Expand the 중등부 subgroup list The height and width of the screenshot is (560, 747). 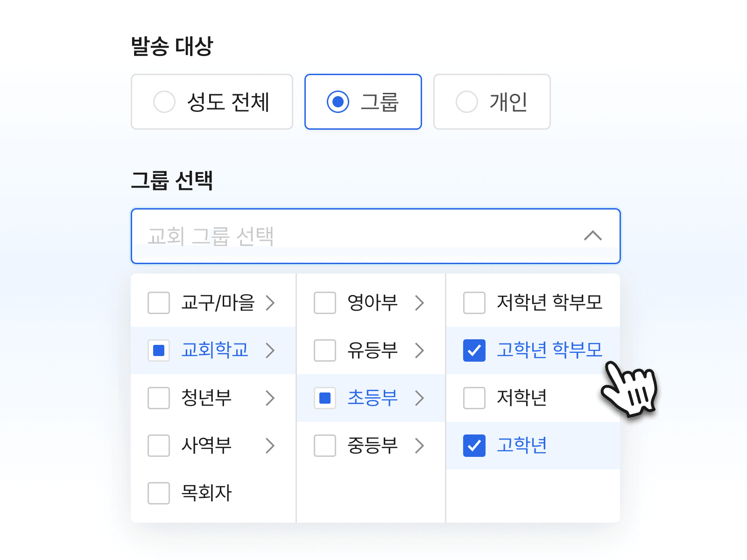tap(421, 446)
